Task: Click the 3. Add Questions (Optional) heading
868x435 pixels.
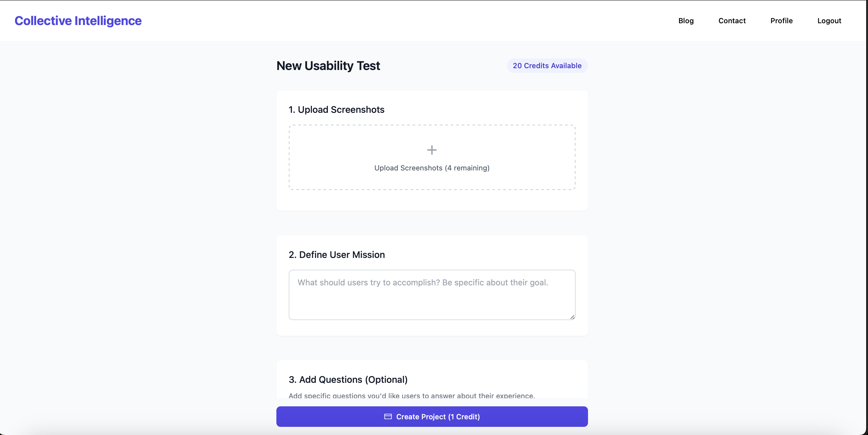Action: coord(348,379)
